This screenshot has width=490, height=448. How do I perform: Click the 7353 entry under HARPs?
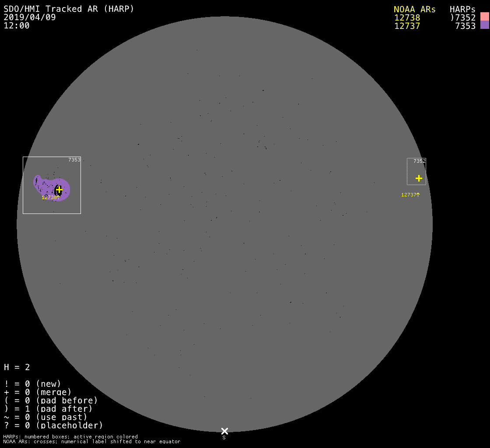coord(465,26)
